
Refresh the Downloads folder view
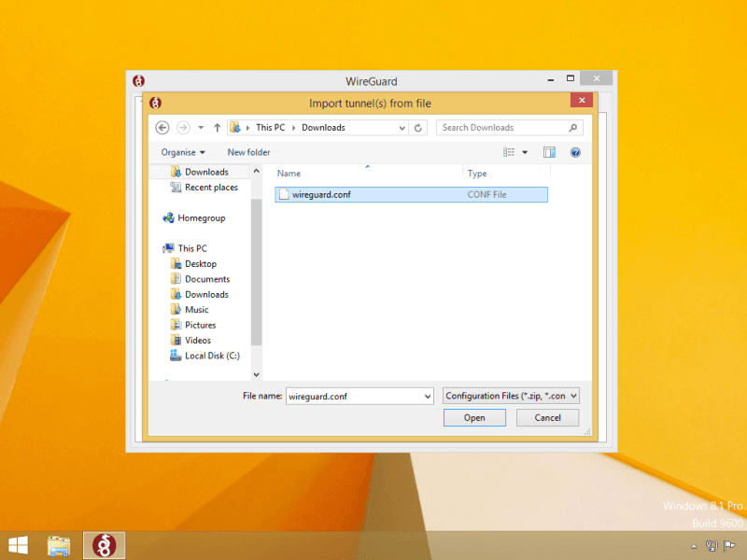419,128
